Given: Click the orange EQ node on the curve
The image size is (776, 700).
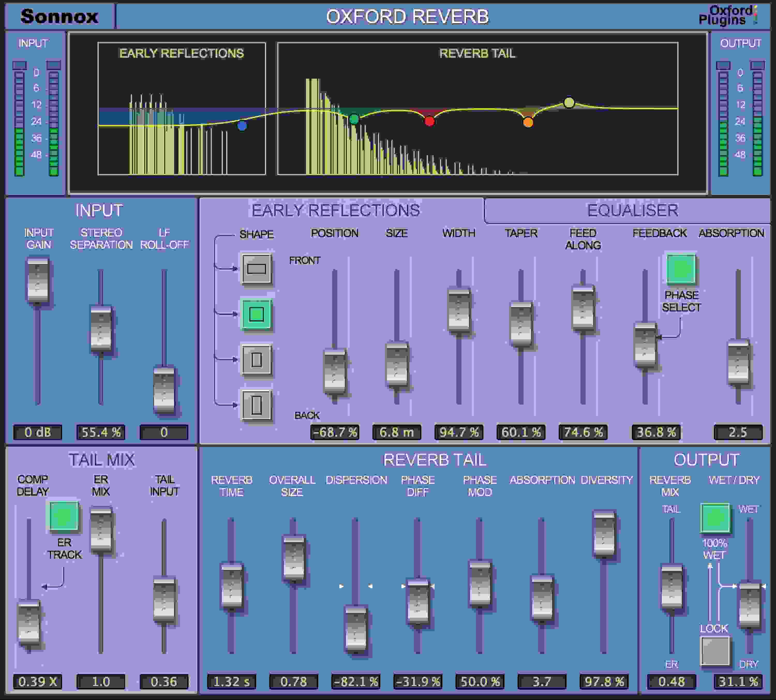Looking at the screenshot, I should 528,122.
